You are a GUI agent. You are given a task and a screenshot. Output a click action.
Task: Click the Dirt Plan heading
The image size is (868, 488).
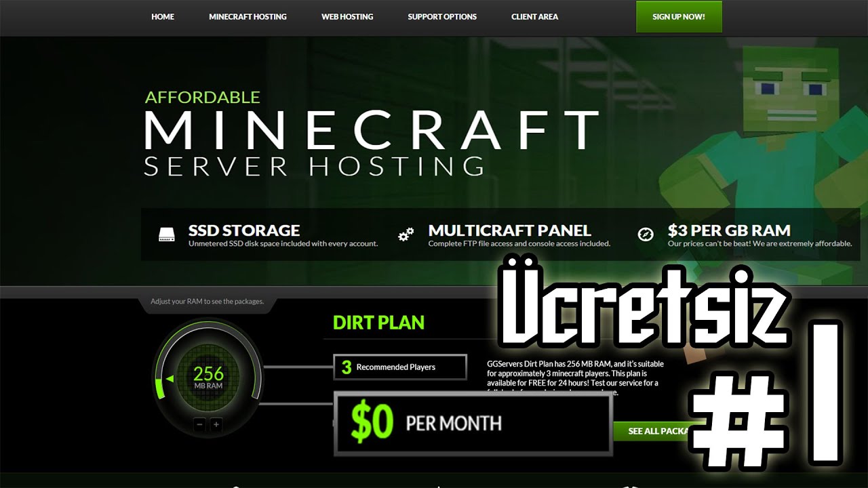tap(378, 323)
